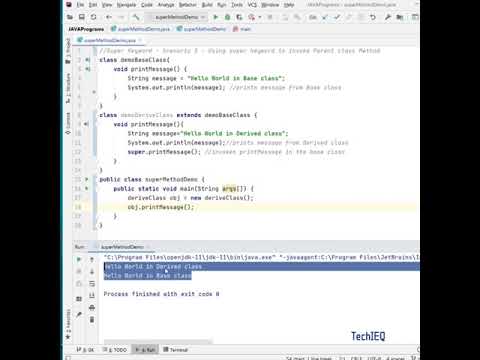This screenshot has height=360, width=480.
Task: Select superMethodDemo.java breadcrumb in navigation bar
Action: [140, 29]
